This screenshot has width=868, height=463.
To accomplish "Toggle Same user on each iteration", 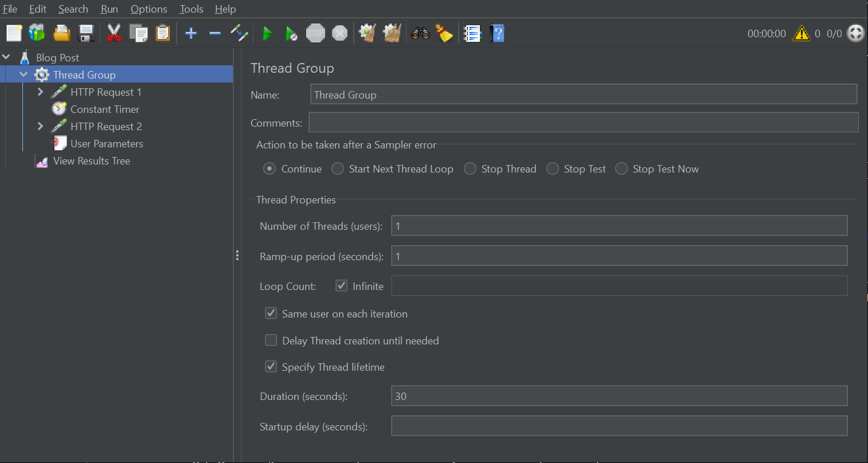I will point(271,313).
